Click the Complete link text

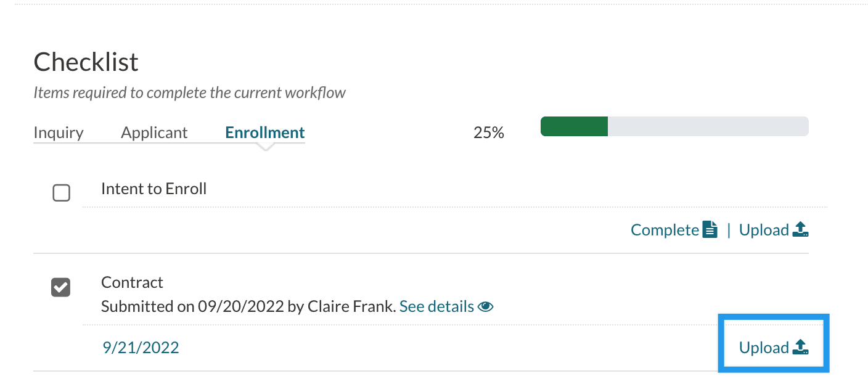click(x=665, y=231)
